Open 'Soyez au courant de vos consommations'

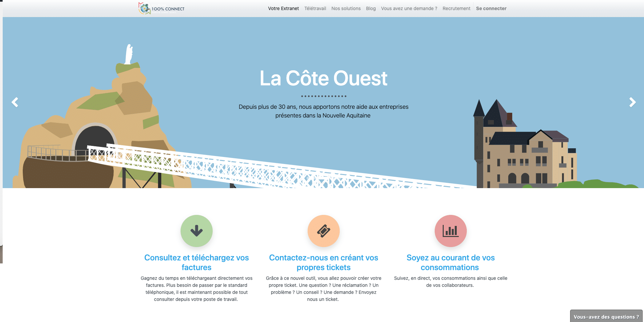pyautogui.click(x=450, y=262)
